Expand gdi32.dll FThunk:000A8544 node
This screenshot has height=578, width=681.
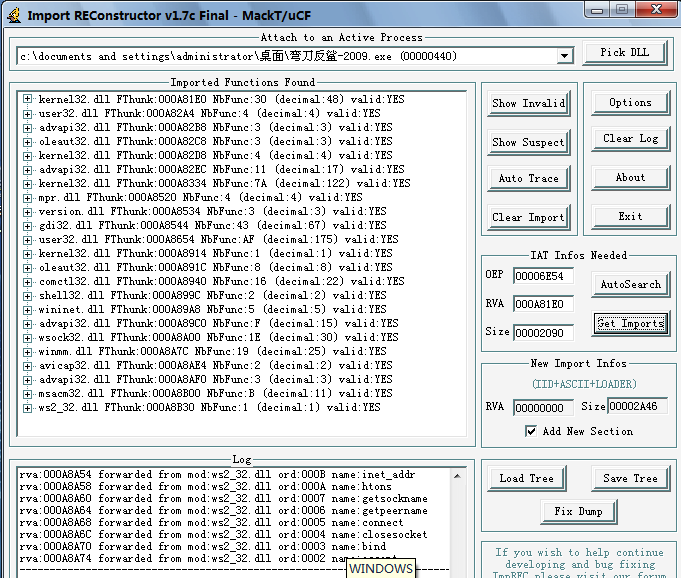27,225
